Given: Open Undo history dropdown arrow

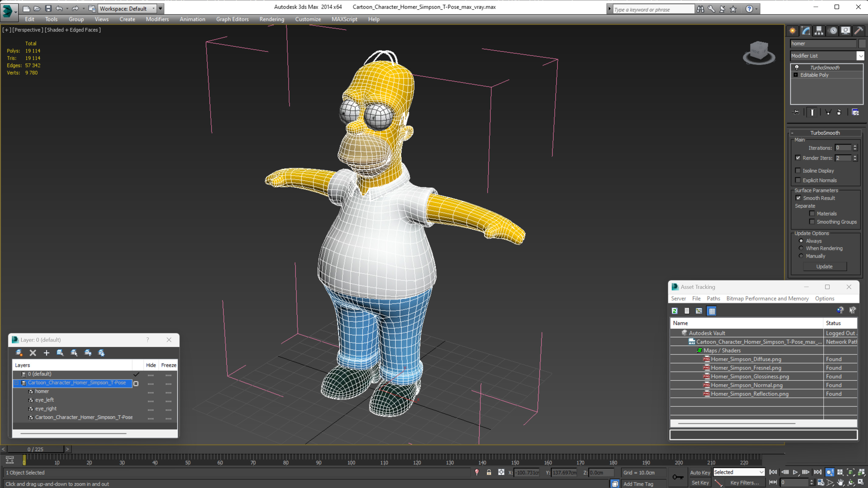Looking at the screenshot, I should coord(67,9).
